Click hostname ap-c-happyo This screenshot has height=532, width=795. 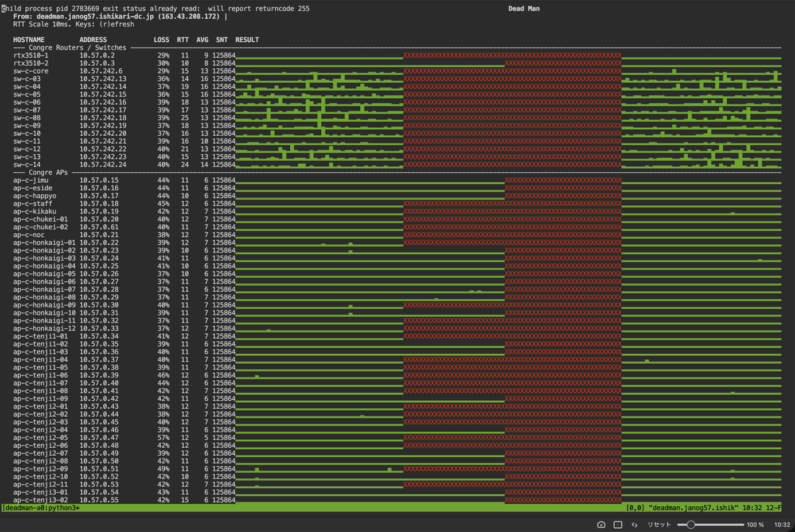pyautogui.click(x=35, y=196)
